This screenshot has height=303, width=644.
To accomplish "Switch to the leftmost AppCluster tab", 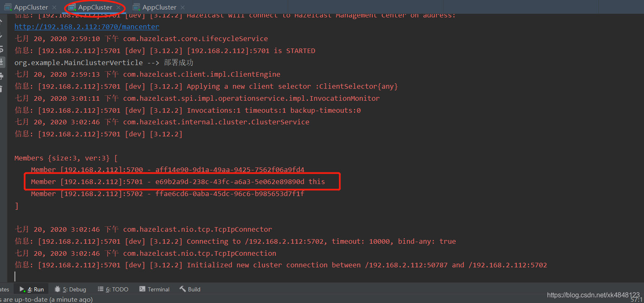I will pos(27,7).
